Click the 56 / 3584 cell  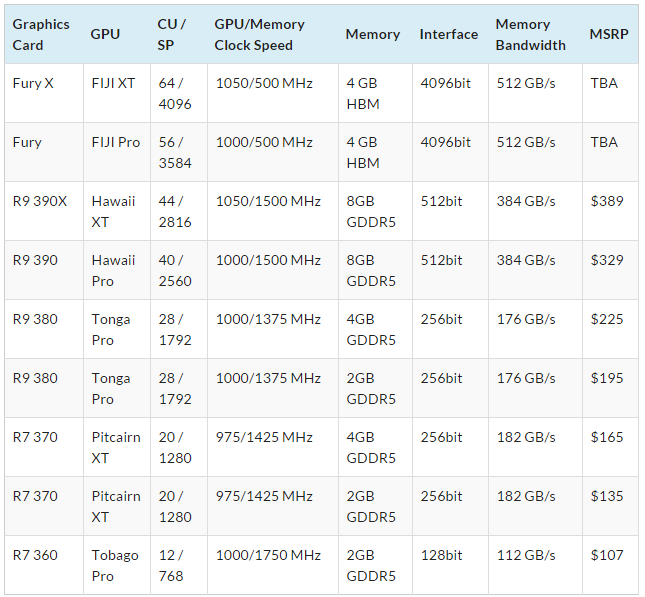point(179,152)
